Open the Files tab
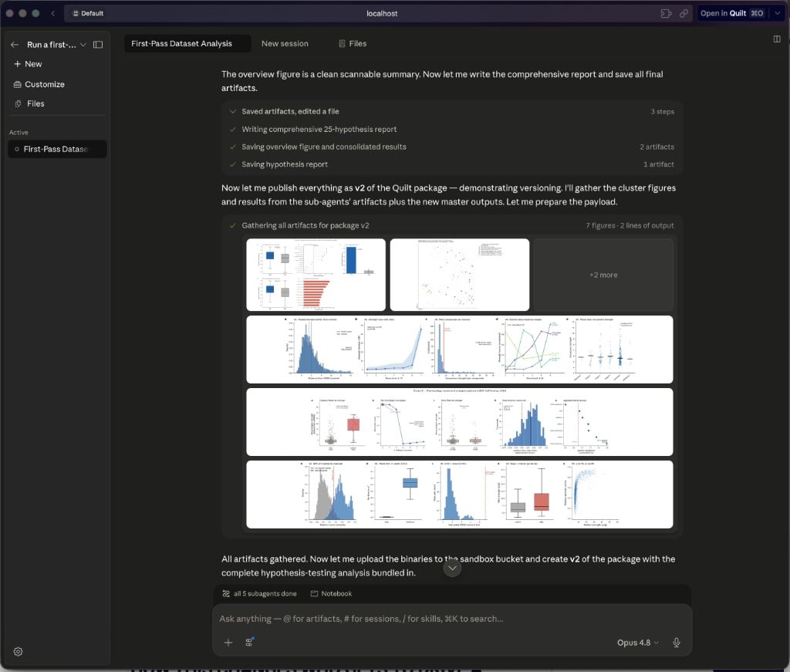This screenshot has height=672, width=790. pyautogui.click(x=352, y=43)
